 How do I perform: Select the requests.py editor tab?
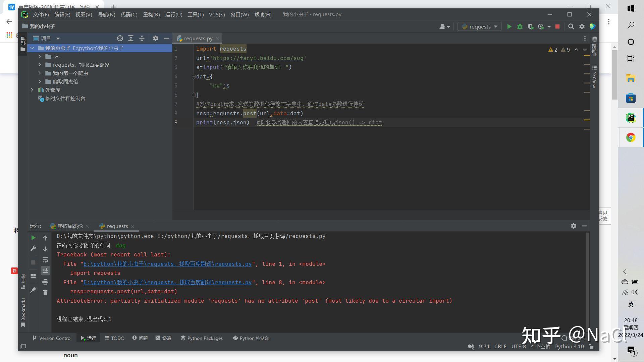click(x=198, y=38)
